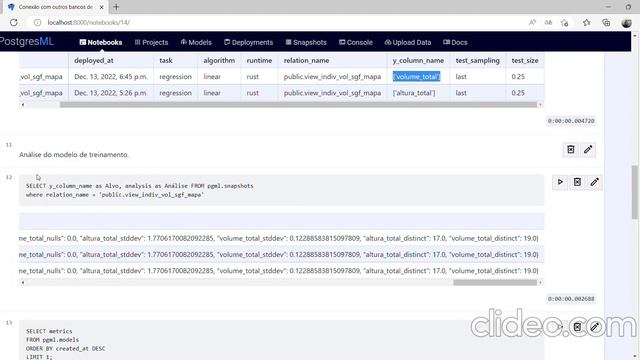The height and width of the screenshot is (360, 640).
Task: Open the Notebooks menu item
Action: point(101,42)
